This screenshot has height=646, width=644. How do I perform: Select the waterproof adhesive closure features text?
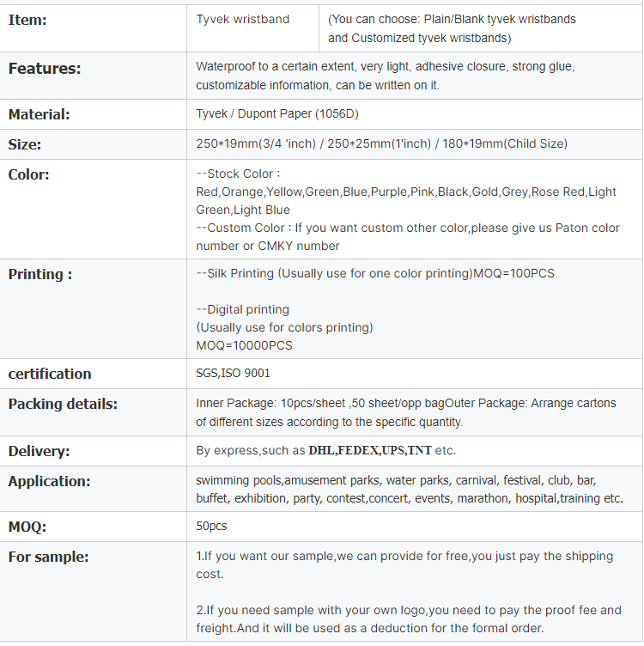click(385, 76)
